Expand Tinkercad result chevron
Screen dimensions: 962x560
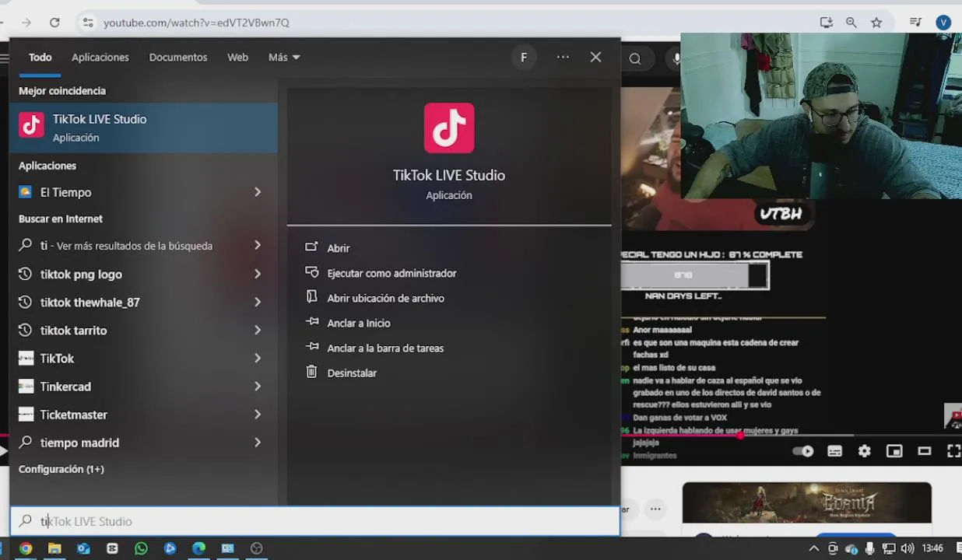pos(258,387)
